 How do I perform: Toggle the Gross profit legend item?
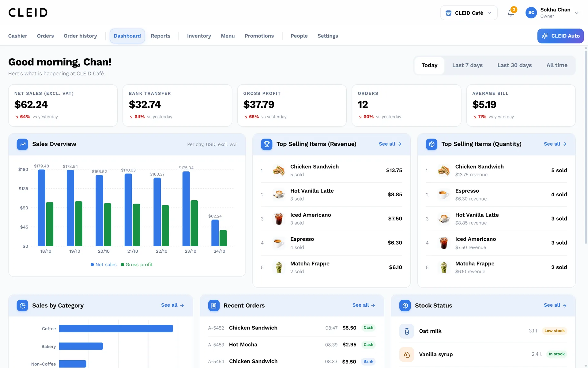[137, 265]
